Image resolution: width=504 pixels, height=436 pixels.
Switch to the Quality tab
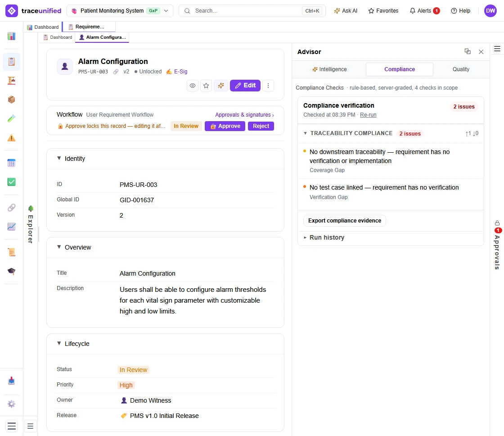[x=461, y=69]
